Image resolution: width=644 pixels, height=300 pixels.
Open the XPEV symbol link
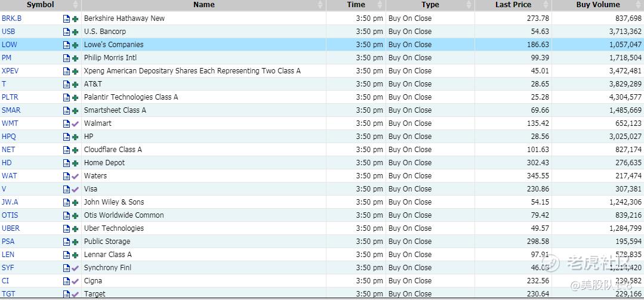pos(10,70)
